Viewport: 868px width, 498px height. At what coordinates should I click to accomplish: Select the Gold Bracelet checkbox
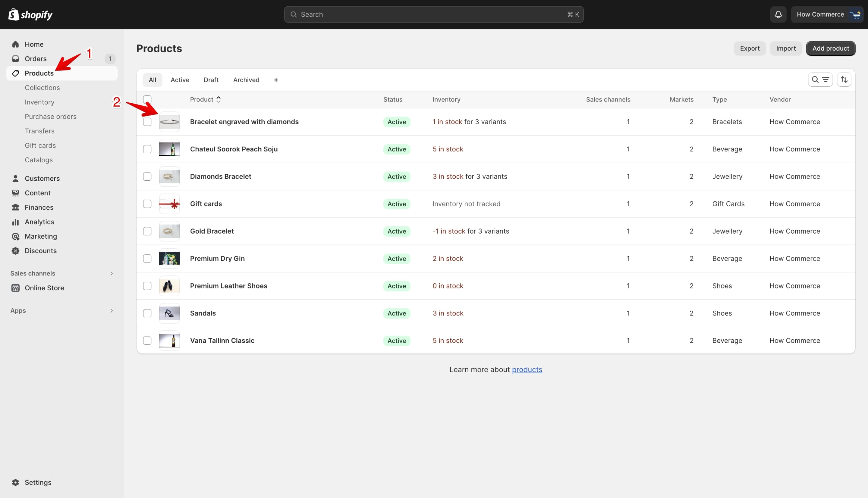(147, 231)
